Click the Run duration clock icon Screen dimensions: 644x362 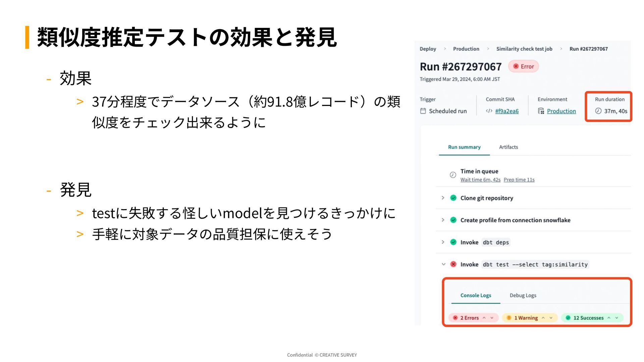(x=598, y=111)
